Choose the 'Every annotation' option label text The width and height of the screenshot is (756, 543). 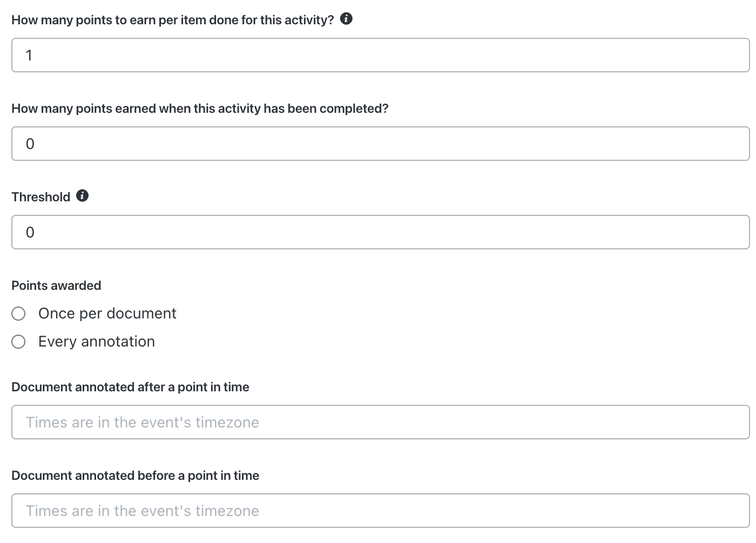click(x=97, y=342)
